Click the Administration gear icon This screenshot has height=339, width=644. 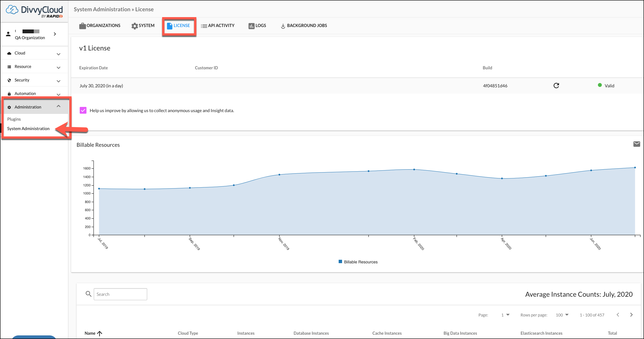click(x=9, y=107)
